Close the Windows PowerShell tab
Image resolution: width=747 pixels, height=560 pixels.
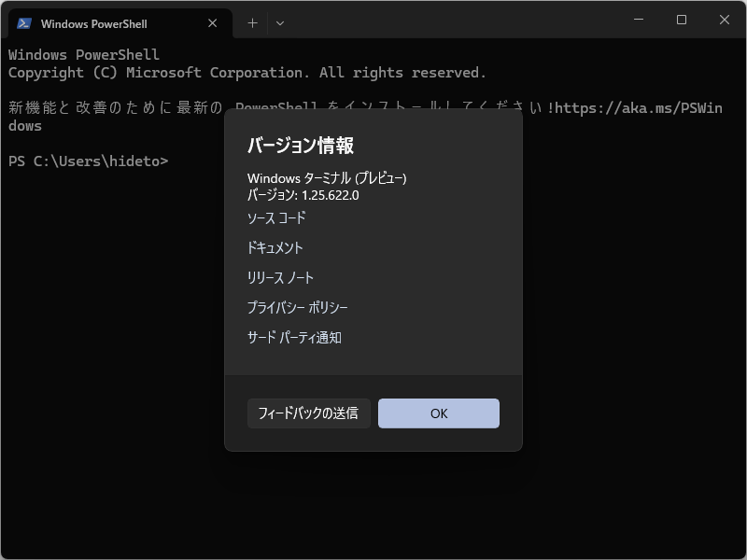[212, 22]
